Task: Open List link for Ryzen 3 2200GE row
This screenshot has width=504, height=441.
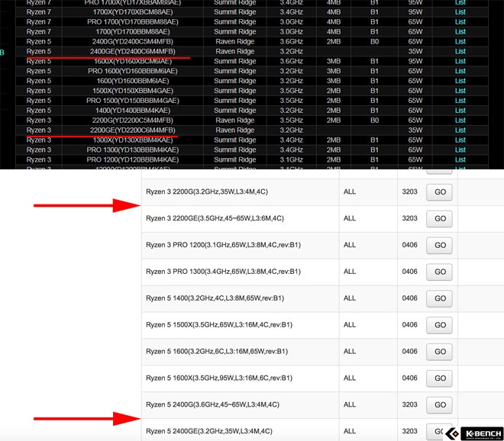Action: point(460,130)
